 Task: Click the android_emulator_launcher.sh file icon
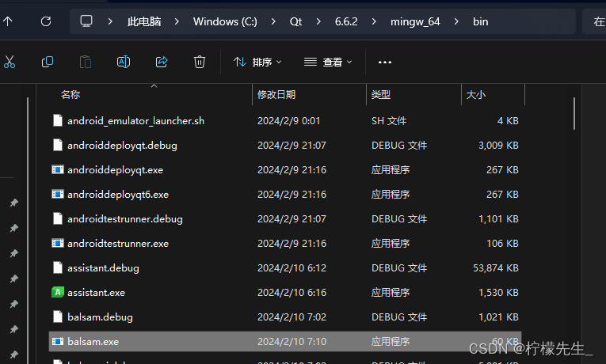click(x=58, y=120)
